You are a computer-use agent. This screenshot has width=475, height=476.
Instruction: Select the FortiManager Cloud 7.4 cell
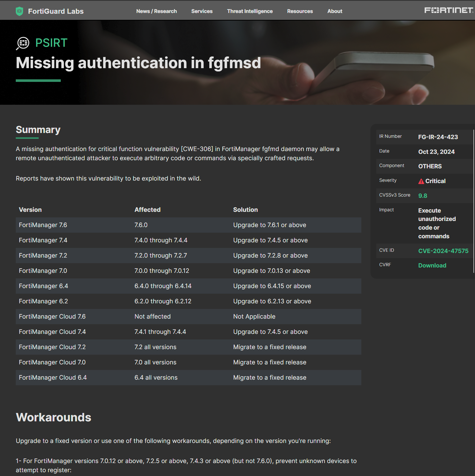52,332
